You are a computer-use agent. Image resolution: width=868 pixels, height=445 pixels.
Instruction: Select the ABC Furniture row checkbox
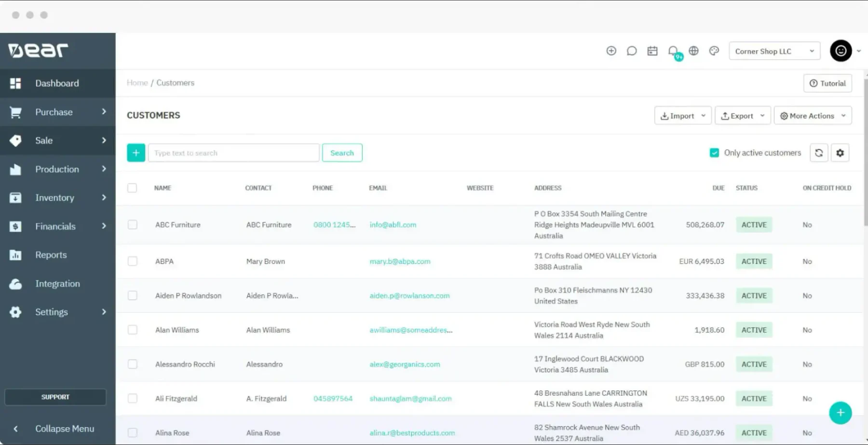(x=133, y=225)
